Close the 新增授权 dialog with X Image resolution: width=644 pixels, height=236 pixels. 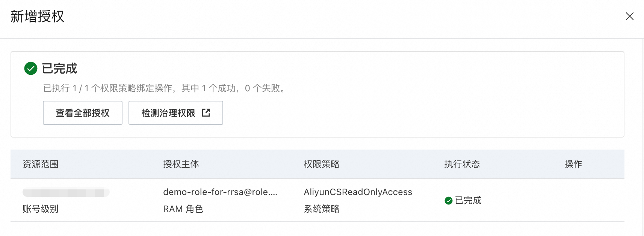pos(629,16)
